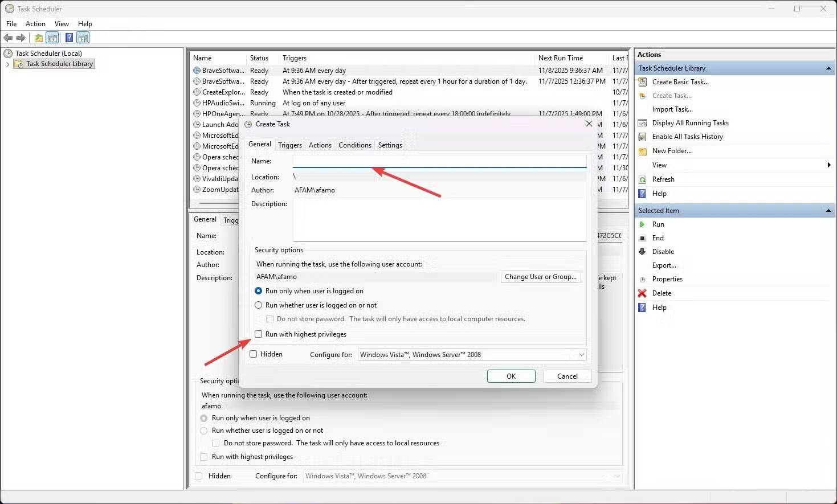Click the CreateExplor task row icon
The image size is (837, 504).
[197, 92]
